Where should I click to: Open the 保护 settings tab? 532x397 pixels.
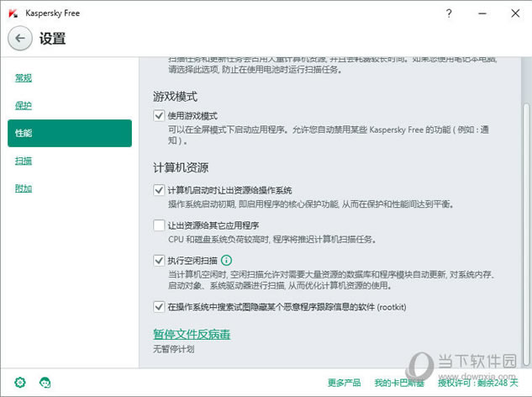(24, 106)
